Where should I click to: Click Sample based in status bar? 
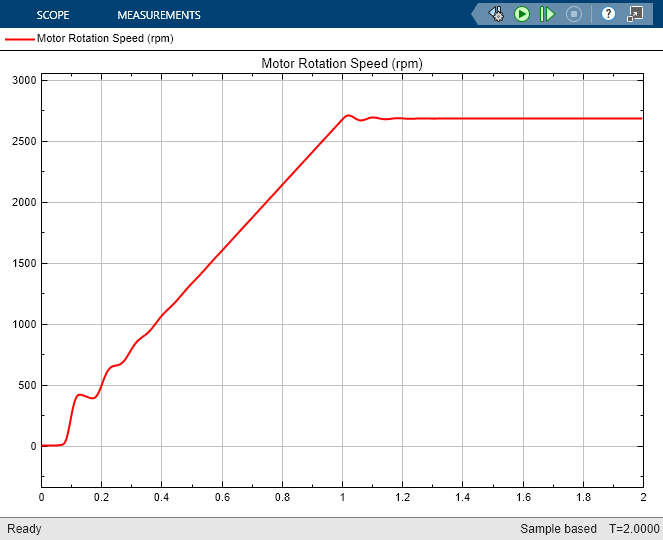pyautogui.click(x=558, y=529)
